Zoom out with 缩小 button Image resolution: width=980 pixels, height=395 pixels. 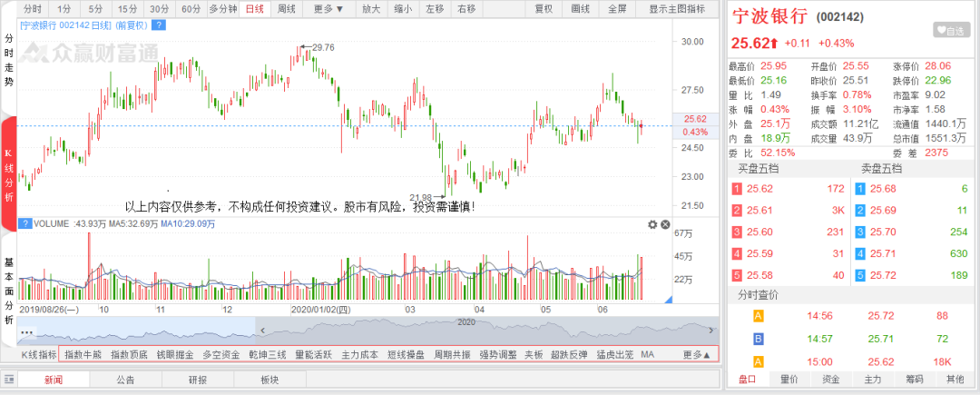403,9
